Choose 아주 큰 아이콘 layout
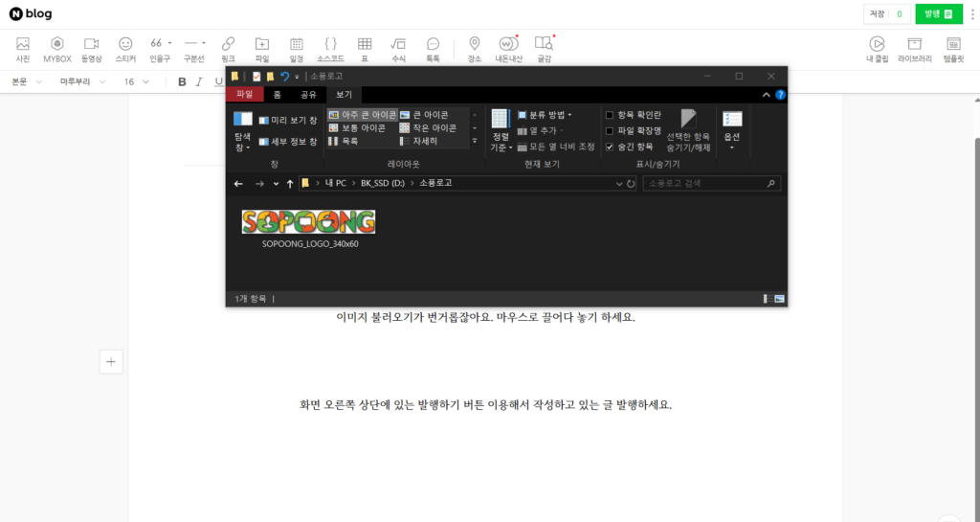 point(363,115)
